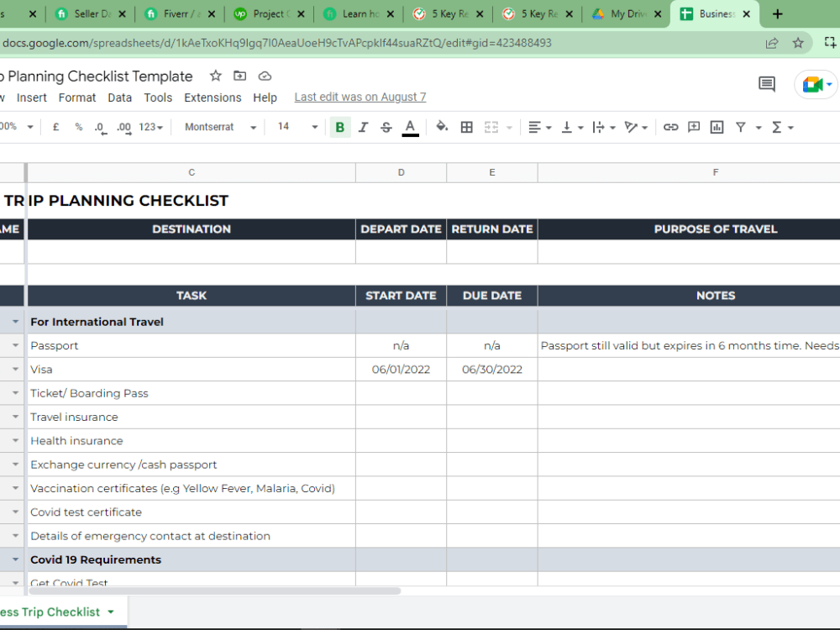Close the Fiverr browser tab
The height and width of the screenshot is (630, 840).
coord(212,14)
